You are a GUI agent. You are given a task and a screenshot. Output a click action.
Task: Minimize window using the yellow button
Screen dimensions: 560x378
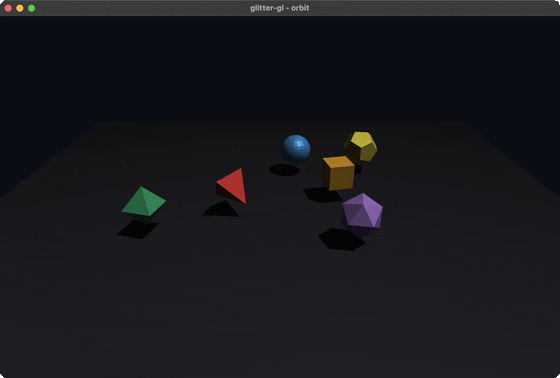click(x=20, y=8)
